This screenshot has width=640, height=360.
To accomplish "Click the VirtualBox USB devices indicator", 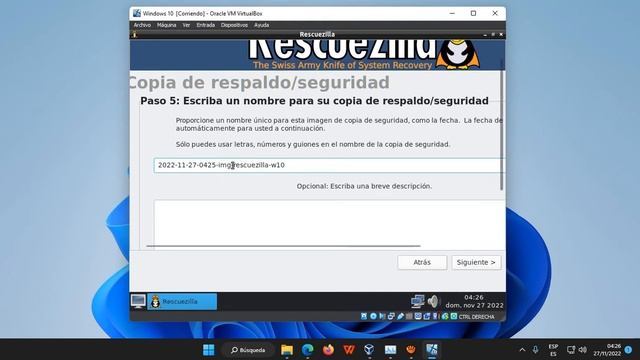I will click(400, 316).
